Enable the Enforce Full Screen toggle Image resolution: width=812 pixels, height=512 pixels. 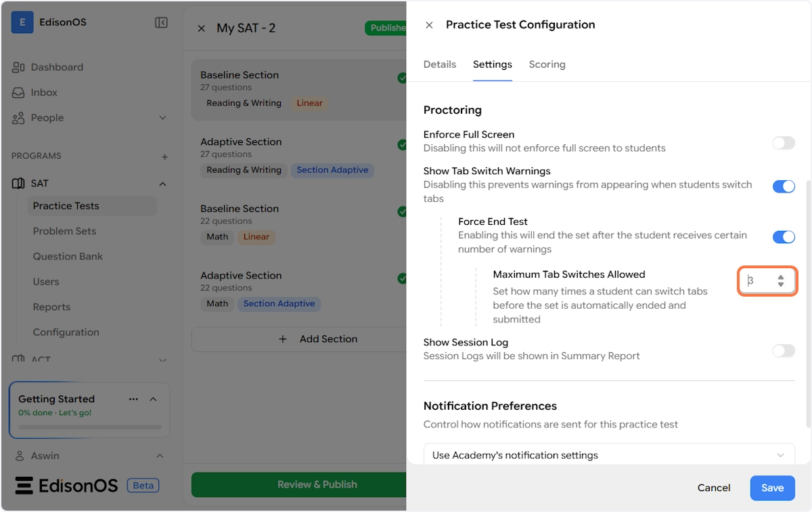(x=783, y=143)
